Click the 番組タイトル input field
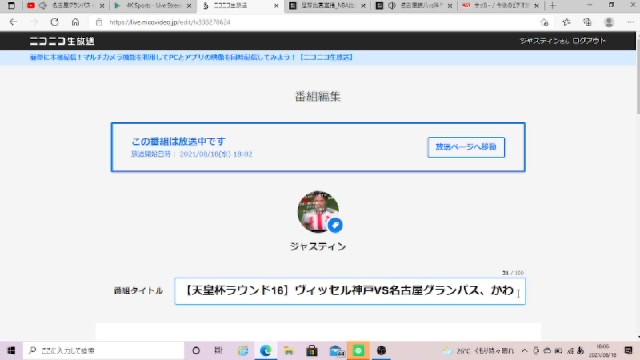Image resolution: width=640 pixels, height=360 pixels. pyautogui.click(x=350, y=291)
